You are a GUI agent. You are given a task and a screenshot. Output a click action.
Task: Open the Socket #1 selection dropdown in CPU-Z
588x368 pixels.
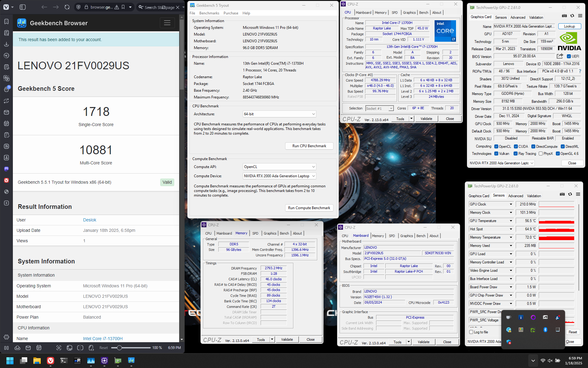click(x=379, y=108)
